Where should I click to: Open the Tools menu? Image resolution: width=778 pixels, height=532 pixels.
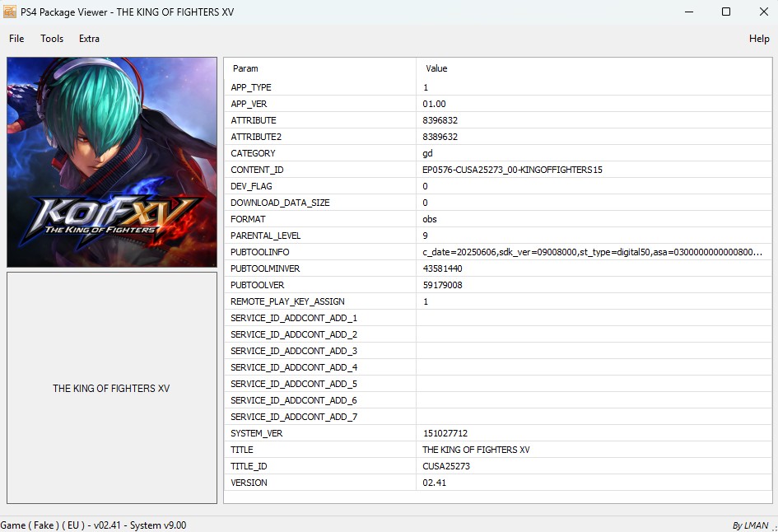click(52, 39)
